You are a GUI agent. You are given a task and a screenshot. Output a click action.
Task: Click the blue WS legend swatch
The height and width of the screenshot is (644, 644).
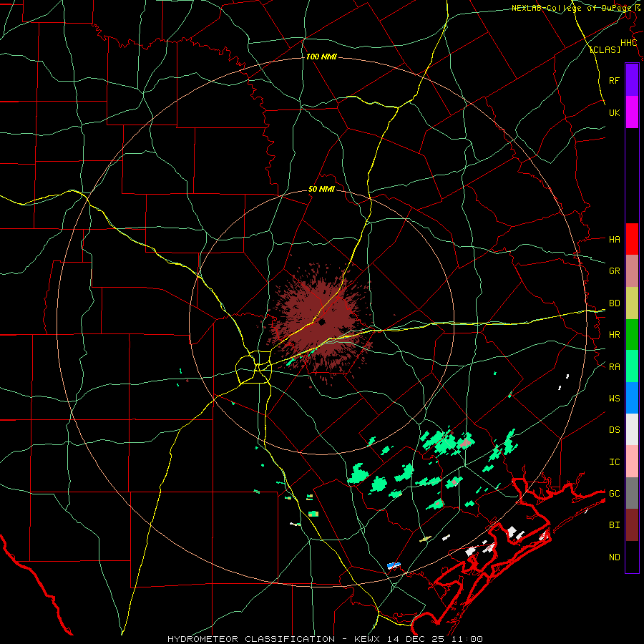tap(632, 398)
